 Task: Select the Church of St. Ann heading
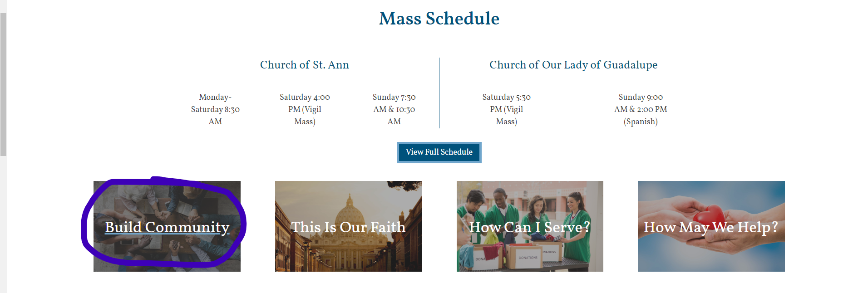tap(304, 65)
